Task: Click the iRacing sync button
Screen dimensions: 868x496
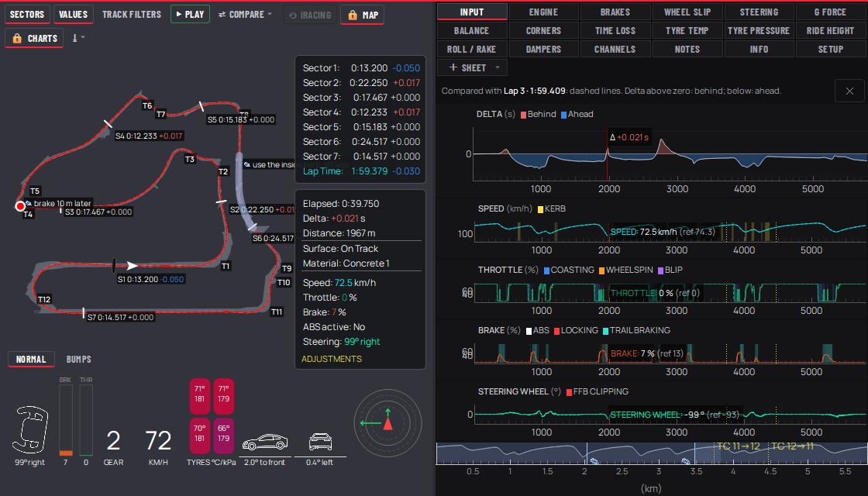Action: coord(310,15)
